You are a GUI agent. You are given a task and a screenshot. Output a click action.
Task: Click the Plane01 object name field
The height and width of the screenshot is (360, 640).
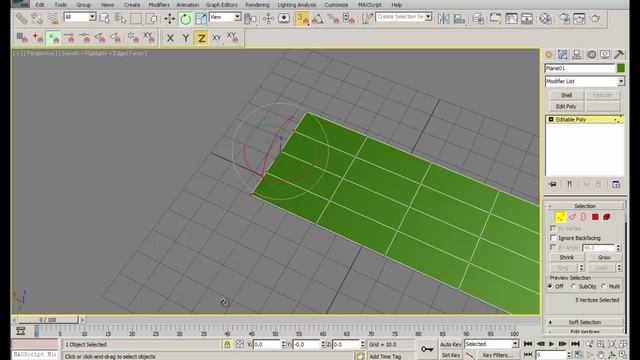pos(580,68)
